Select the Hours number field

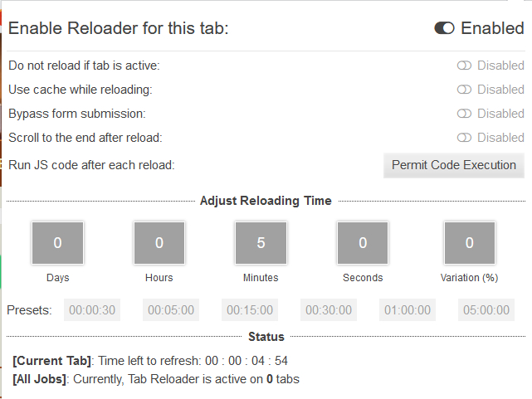click(x=159, y=243)
